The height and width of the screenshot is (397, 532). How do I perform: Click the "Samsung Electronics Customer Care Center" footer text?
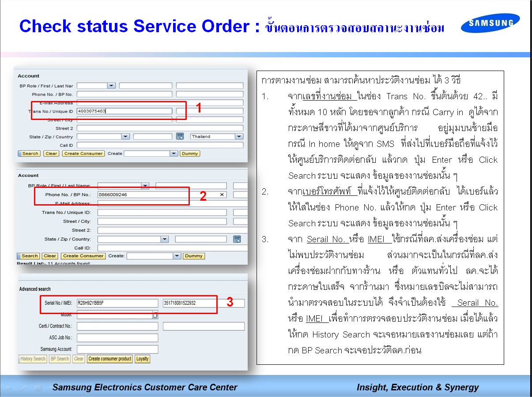tap(145, 388)
